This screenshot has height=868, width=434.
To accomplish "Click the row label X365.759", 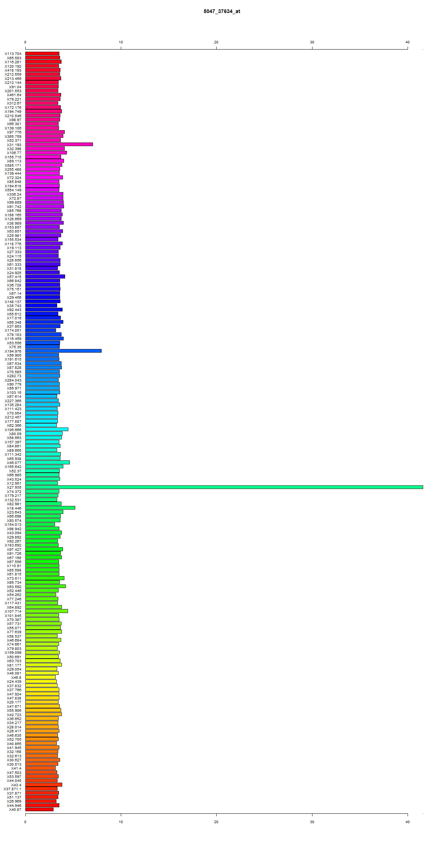I will point(13,136).
